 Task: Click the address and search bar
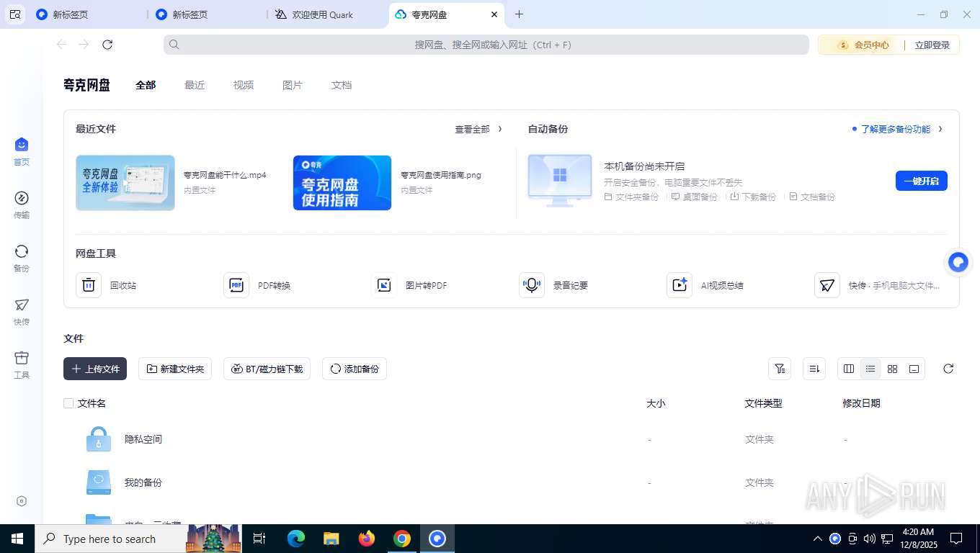point(486,45)
